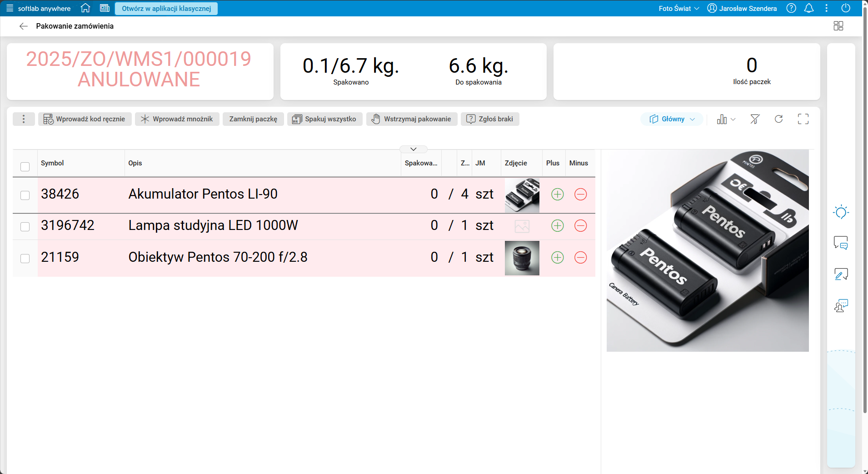Click Wstrzymaj pakowanie button

[412, 119]
